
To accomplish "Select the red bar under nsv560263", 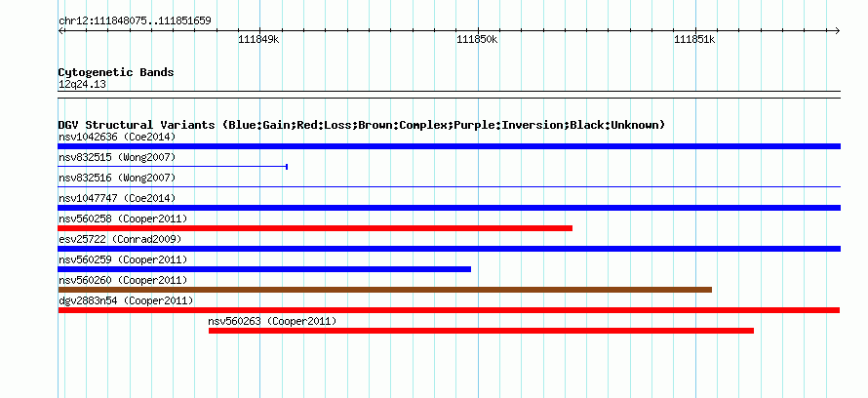I will point(481,331).
